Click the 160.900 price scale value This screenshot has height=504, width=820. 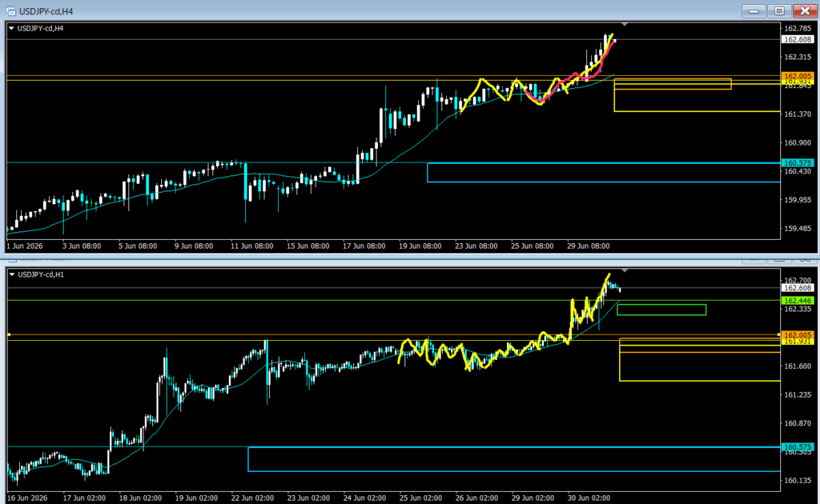pos(798,142)
